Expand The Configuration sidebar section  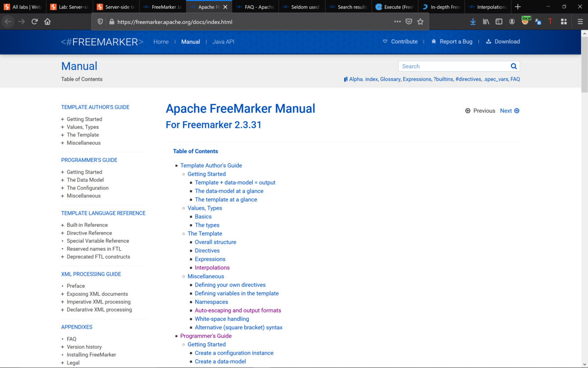click(x=63, y=188)
